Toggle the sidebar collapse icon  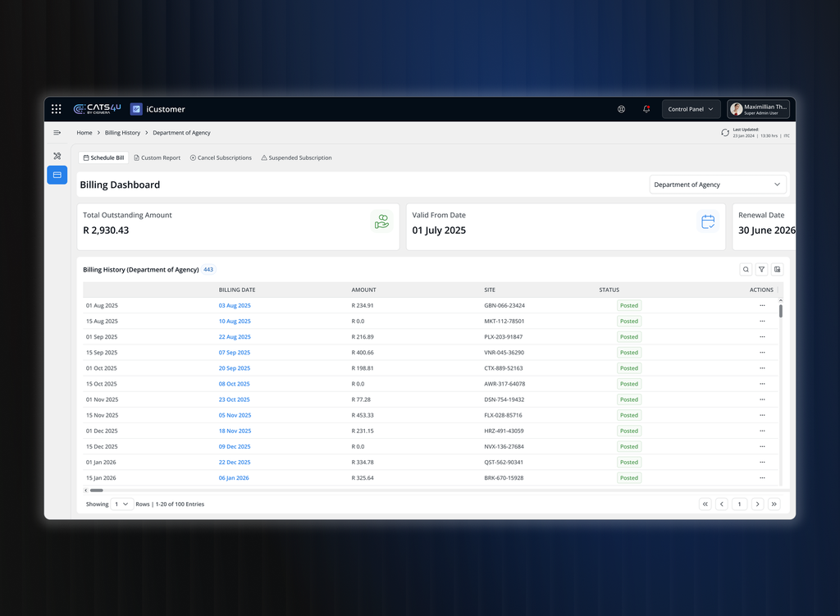57,133
